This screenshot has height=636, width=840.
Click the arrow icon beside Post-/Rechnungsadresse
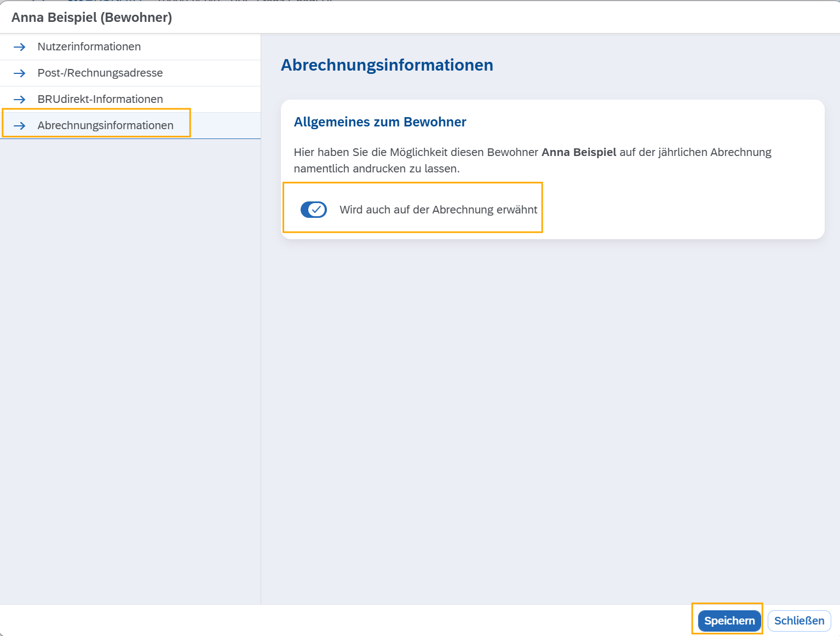(19, 73)
